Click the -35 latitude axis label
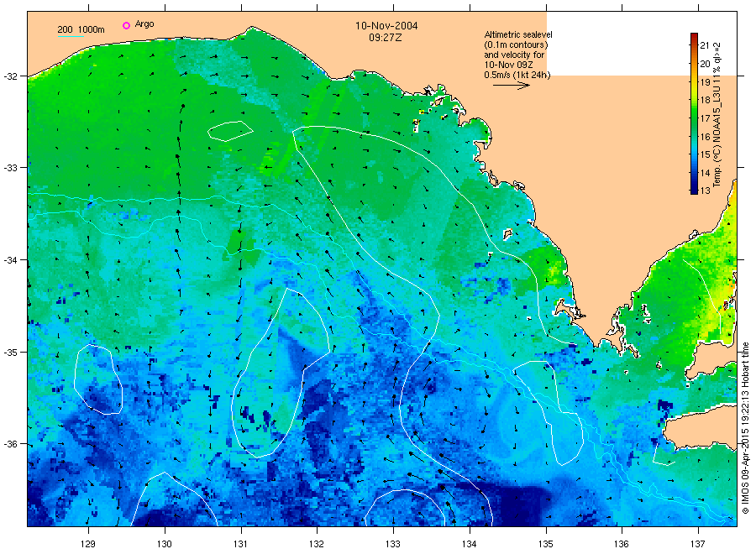Screen dimensions: 756x554 (x=10, y=353)
